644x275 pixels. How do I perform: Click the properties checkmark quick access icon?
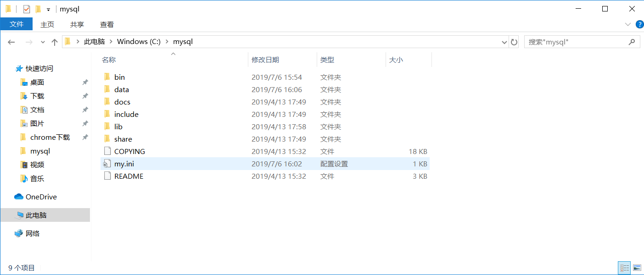point(27,9)
